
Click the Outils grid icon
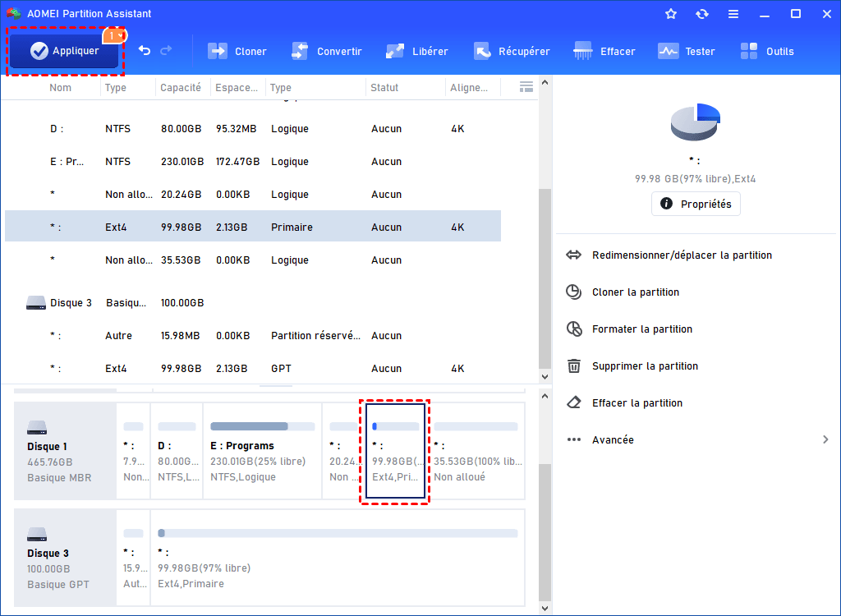tap(749, 52)
